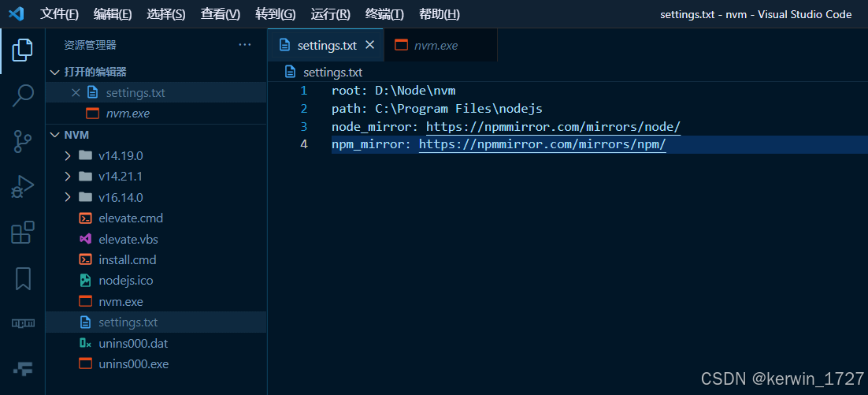Open the 查看(V) menu
The width and height of the screenshot is (868, 395).
pos(221,14)
